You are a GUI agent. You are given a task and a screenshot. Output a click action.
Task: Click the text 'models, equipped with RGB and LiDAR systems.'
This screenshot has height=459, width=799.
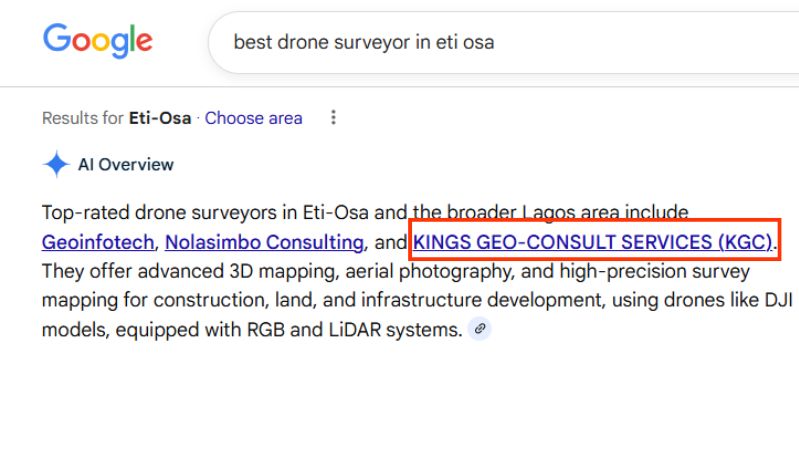pos(252,330)
